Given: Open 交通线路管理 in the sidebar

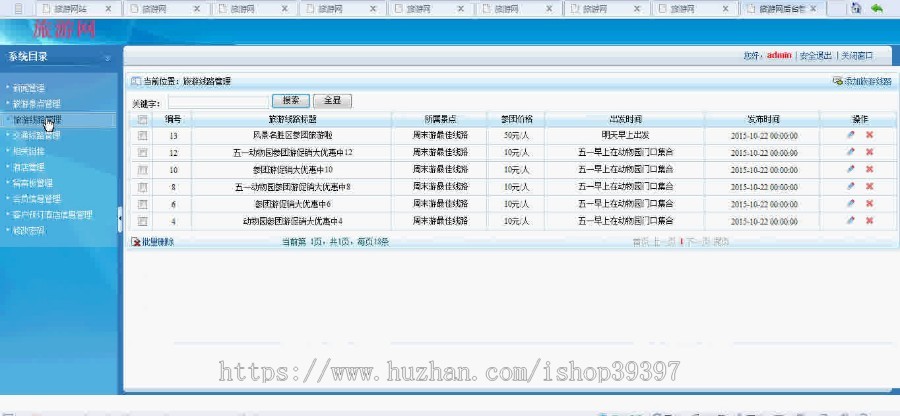Looking at the screenshot, I should (36, 135).
